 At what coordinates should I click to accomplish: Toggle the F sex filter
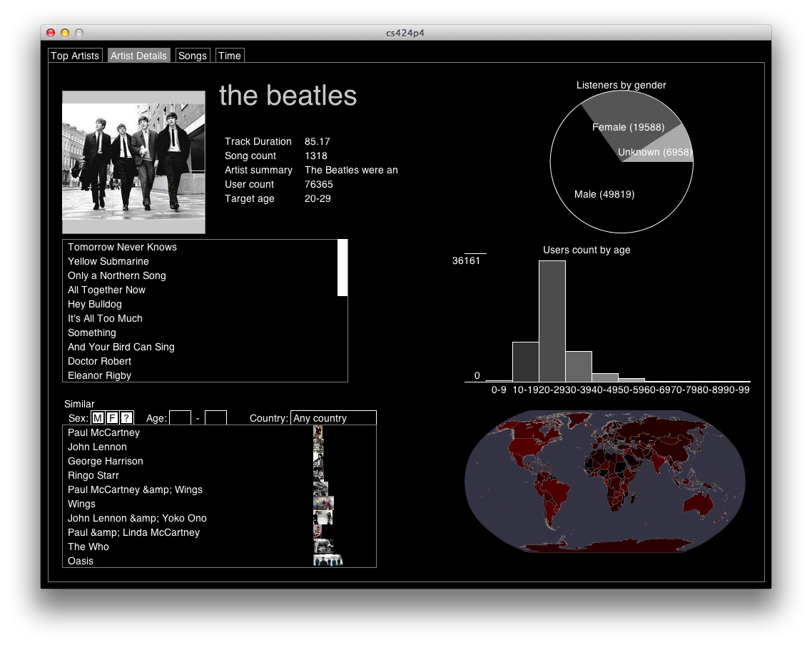pos(112,417)
